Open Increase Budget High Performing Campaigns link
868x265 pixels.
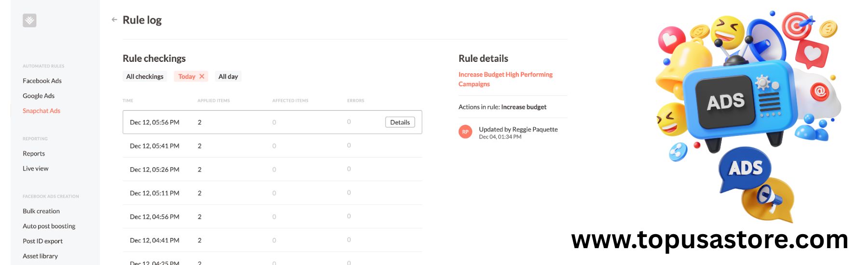pos(505,79)
